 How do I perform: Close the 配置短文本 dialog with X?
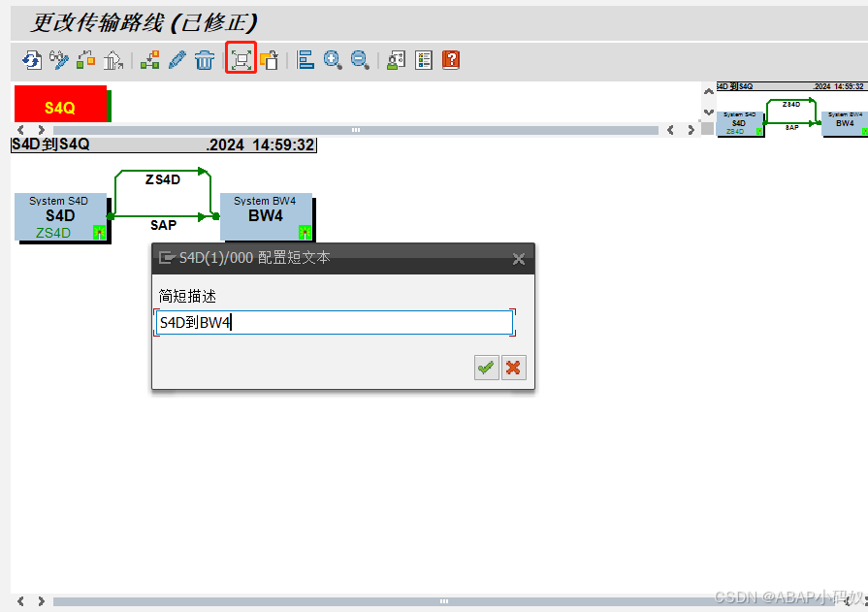click(x=519, y=259)
